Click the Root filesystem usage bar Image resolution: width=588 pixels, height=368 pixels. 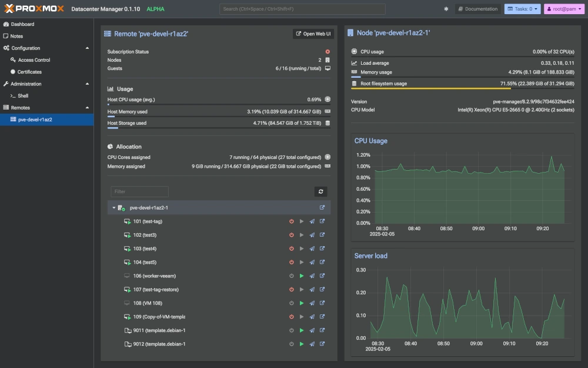point(462,89)
